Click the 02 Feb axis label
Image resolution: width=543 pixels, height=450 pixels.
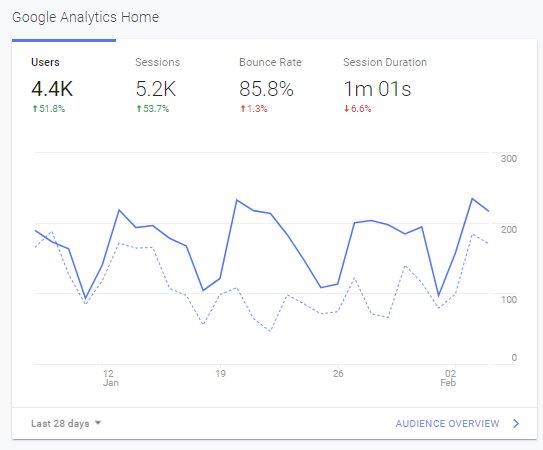point(448,378)
